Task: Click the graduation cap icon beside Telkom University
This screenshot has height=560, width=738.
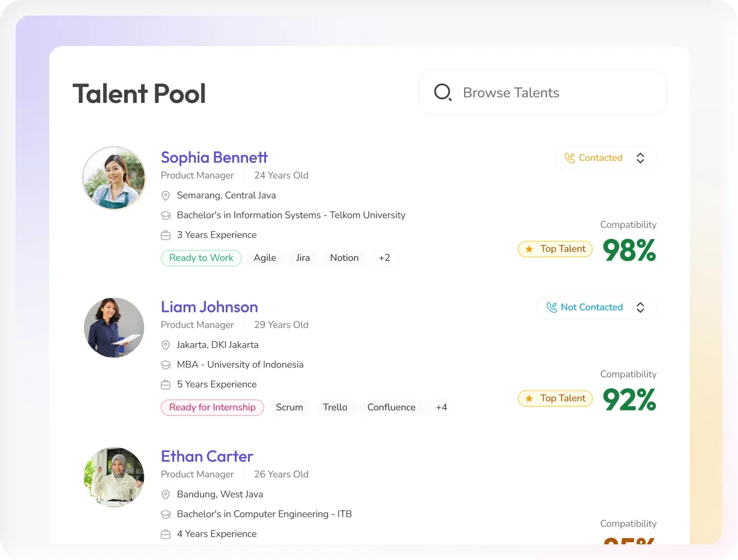Action: [x=166, y=216]
